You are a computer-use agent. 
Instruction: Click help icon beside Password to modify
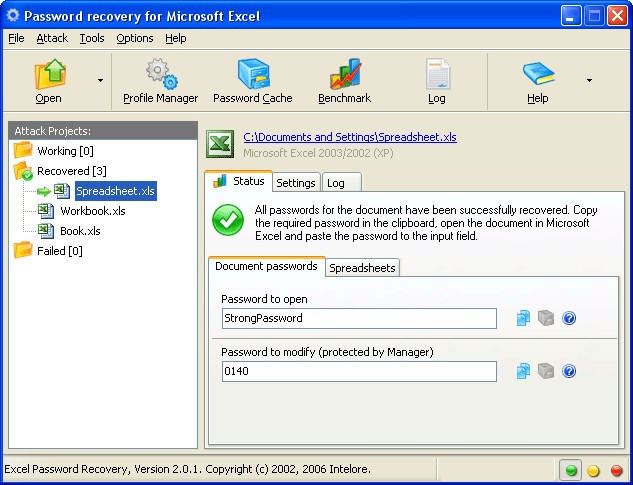[569, 371]
